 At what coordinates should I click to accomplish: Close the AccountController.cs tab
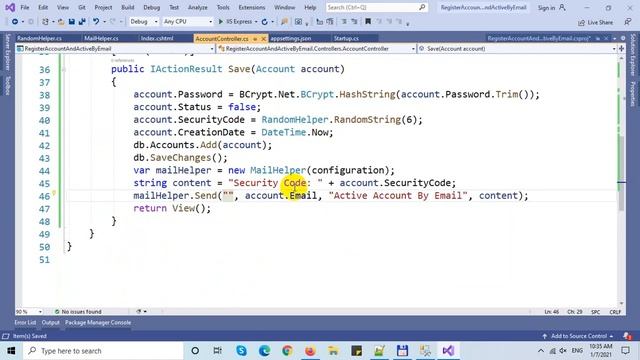tap(263, 39)
